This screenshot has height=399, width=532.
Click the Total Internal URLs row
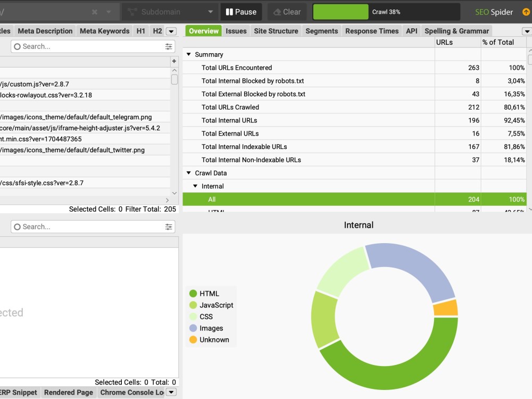coord(354,120)
